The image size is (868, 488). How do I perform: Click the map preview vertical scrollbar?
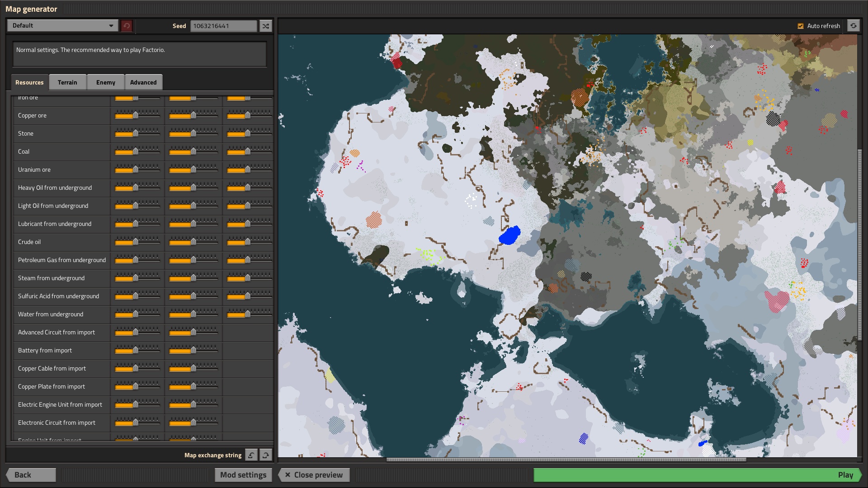click(x=859, y=244)
